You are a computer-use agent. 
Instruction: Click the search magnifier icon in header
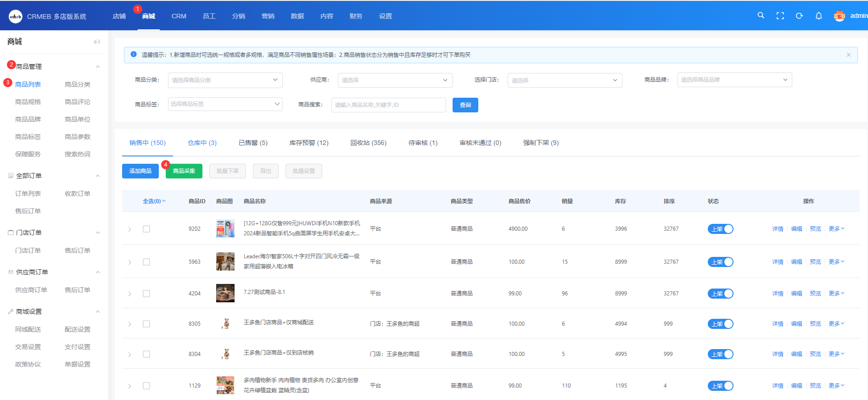(x=761, y=16)
